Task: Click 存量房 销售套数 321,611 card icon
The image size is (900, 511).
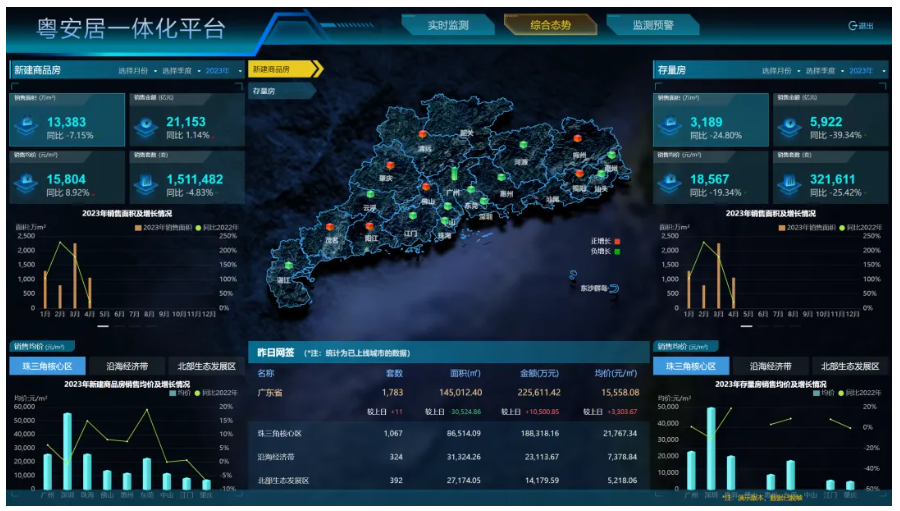Action: 789,184
